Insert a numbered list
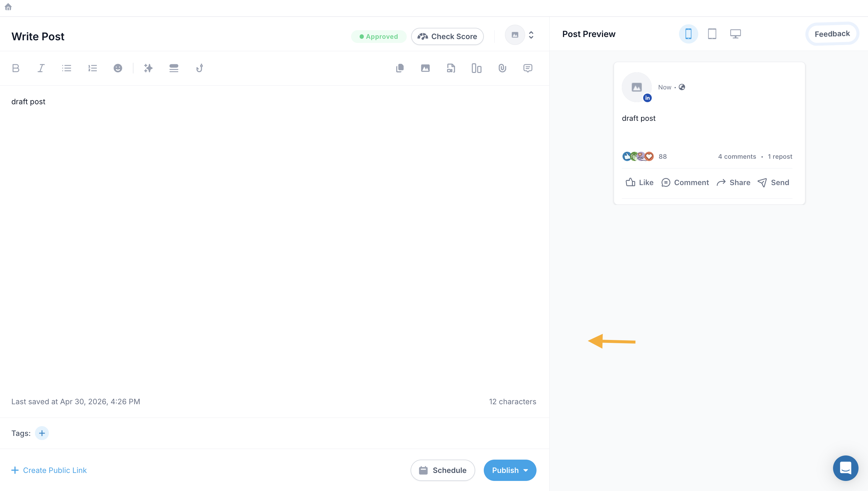The height and width of the screenshot is (491, 868). click(x=92, y=68)
